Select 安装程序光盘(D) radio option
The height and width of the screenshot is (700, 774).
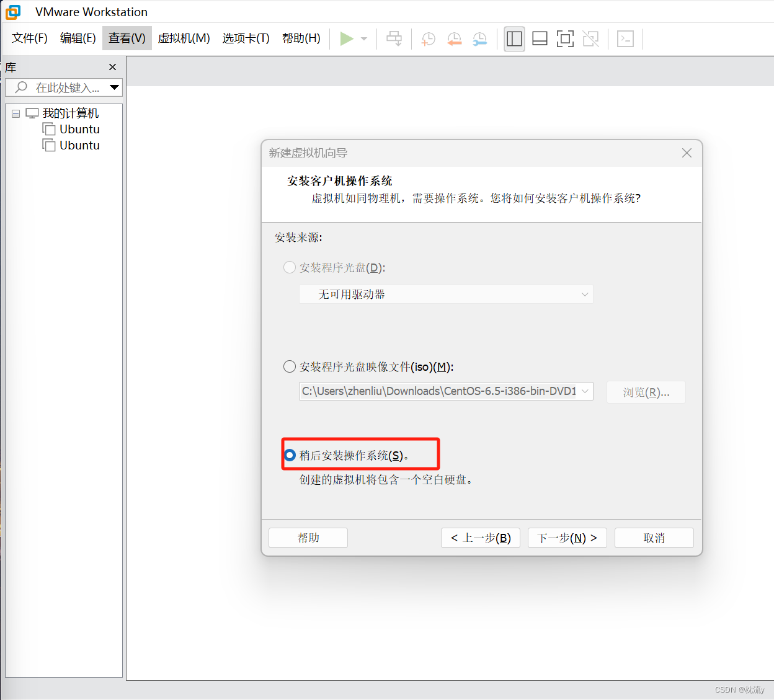[x=290, y=267]
